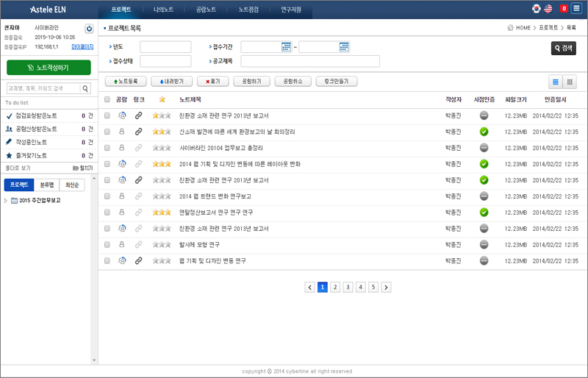Switch to grid thumbnail view icon

pos(570,82)
